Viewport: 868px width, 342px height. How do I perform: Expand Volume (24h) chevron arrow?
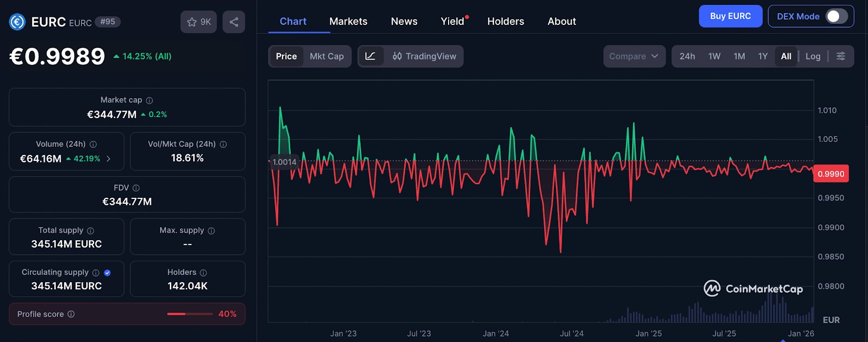pyautogui.click(x=108, y=159)
